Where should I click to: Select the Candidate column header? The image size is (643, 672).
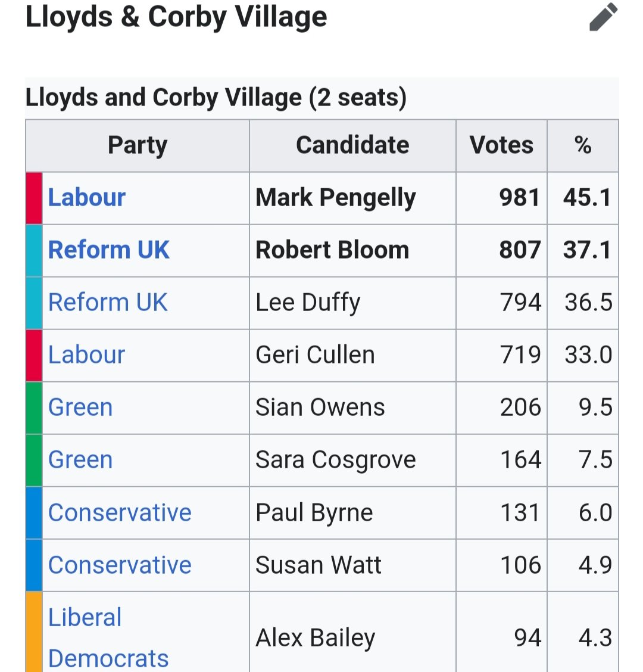(x=352, y=146)
